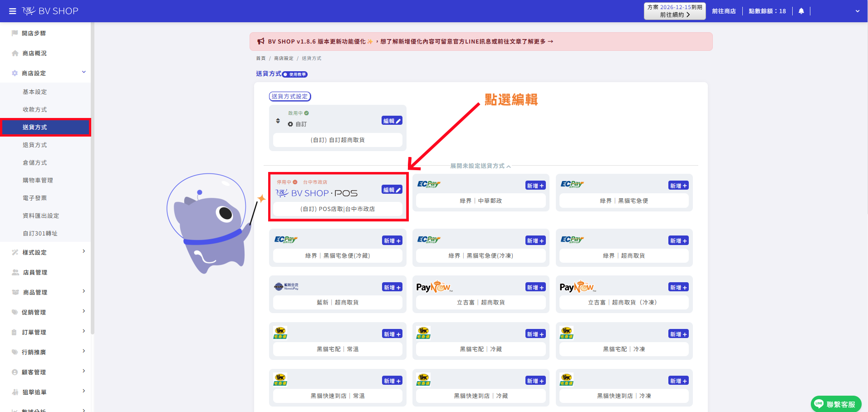Add 黑貓宅配 冷凍 shipping method
Screen dimensions: 868x412
point(679,334)
